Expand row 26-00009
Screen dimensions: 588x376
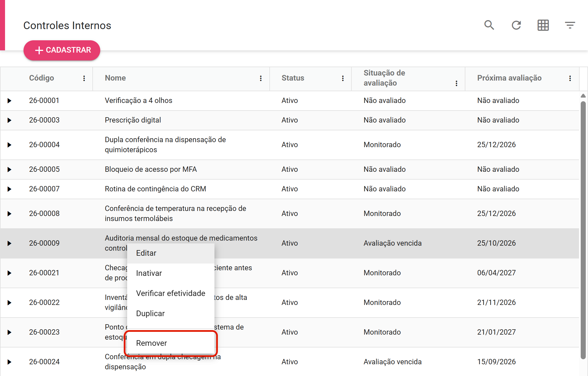[10, 243]
